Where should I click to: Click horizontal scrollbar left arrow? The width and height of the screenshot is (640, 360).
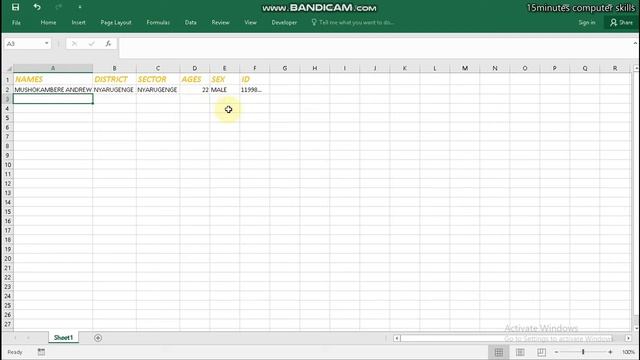pos(397,338)
